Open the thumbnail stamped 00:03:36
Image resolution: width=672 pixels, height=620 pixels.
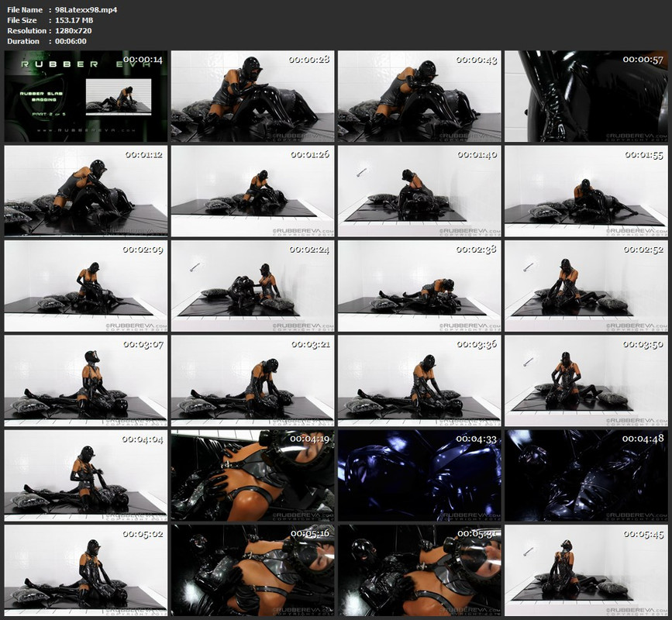point(419,381)
